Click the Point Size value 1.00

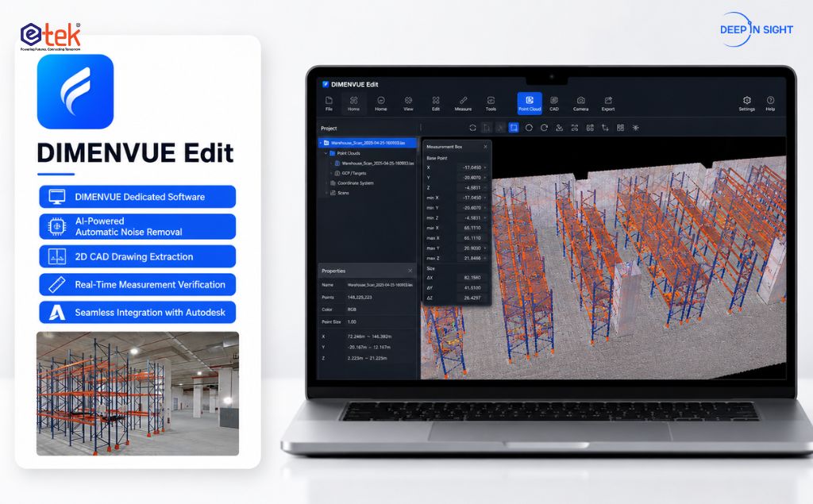pos(352,322)
